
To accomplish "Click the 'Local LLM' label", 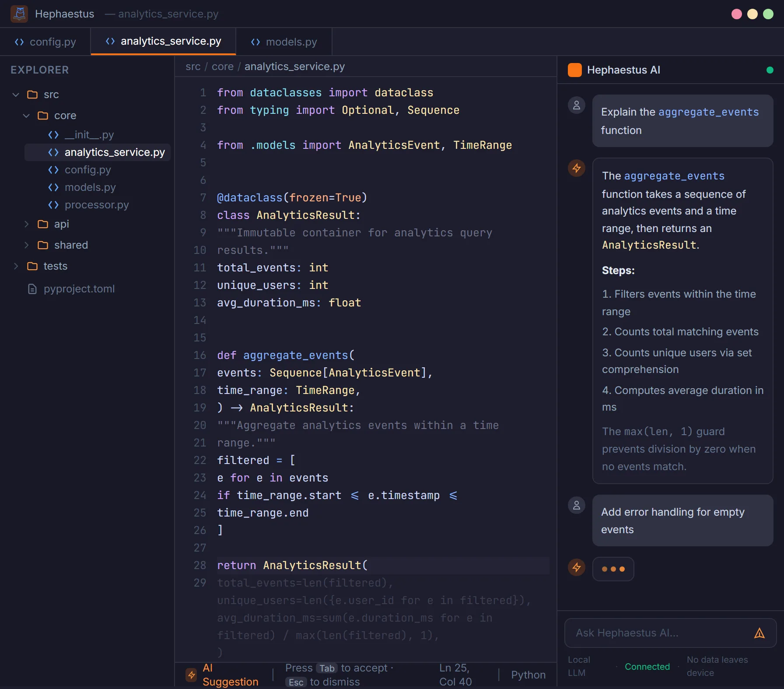I will pyautogui.click(x=579, y=666).
